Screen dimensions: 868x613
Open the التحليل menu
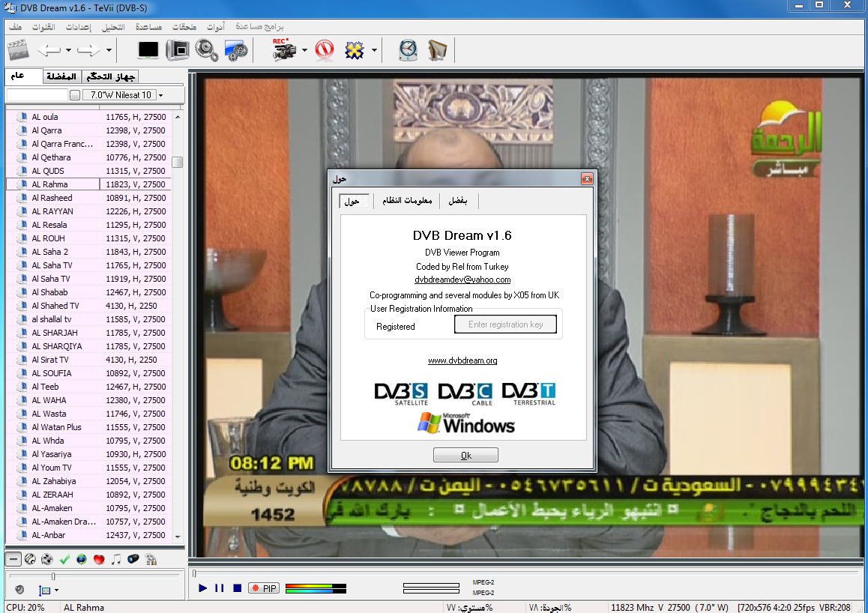pyautogui.click(x=113, y=26)
